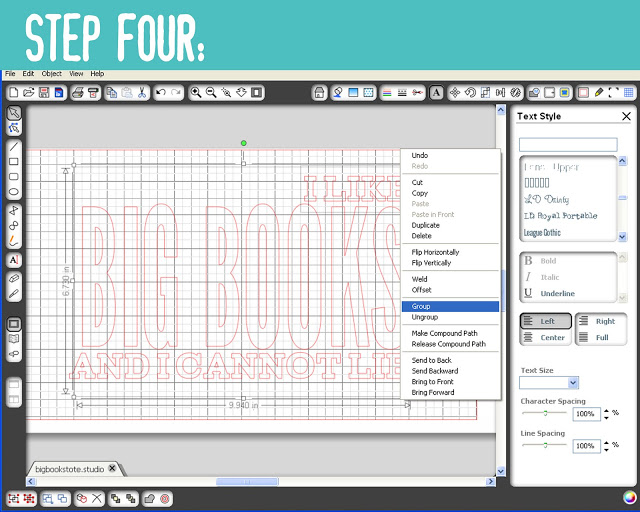Screen dimensions: 640x512
Task: Click the Delete X icon at the bottom
Action: click(x=97, y=499)
